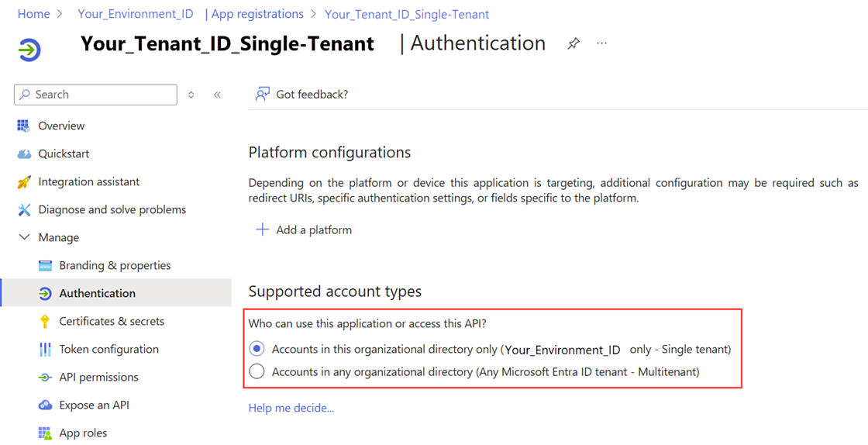Screen dimensions: 868x445
Task: Click the pin icon next to Authentication
Action: click(573, 44)
